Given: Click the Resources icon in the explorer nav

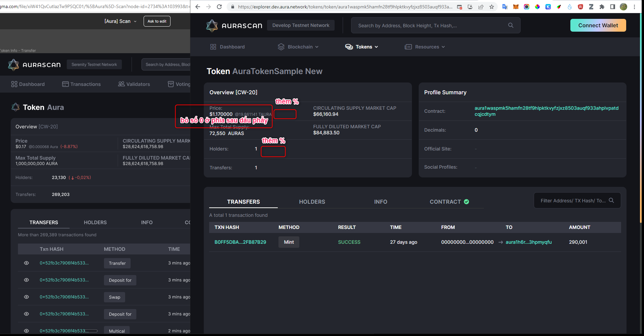Looking at the screenshot, I should [408, 47].
